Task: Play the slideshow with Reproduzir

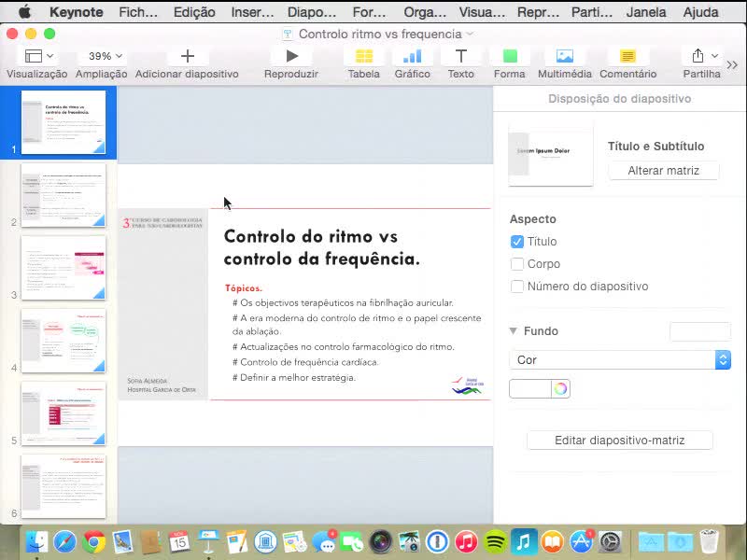Action: point(292,56)
